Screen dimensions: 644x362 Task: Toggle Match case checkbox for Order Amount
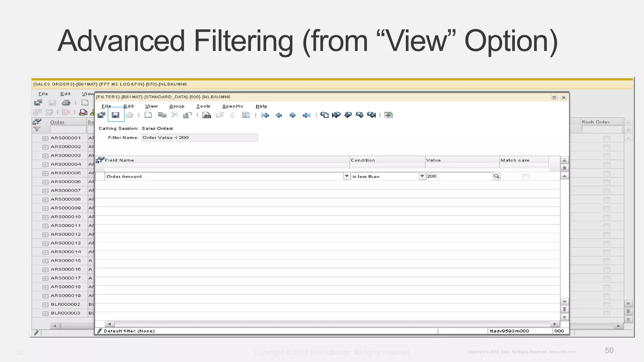point(525,177)
